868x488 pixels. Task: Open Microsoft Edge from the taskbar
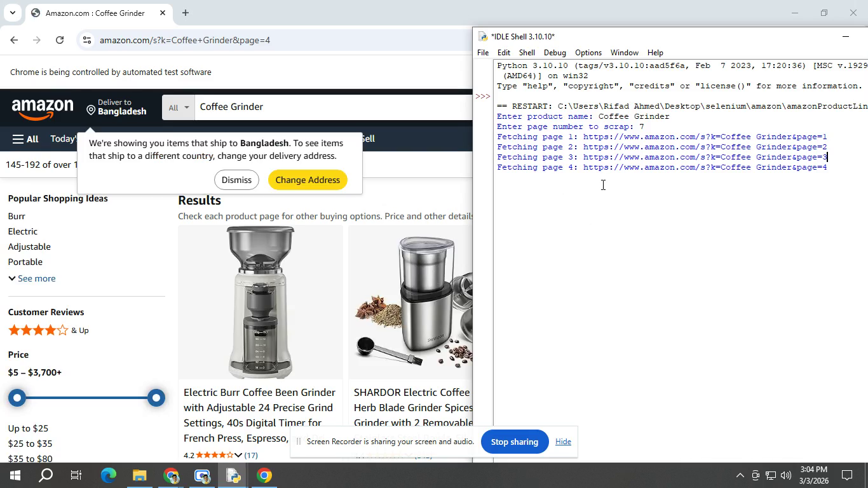point(109,475)
